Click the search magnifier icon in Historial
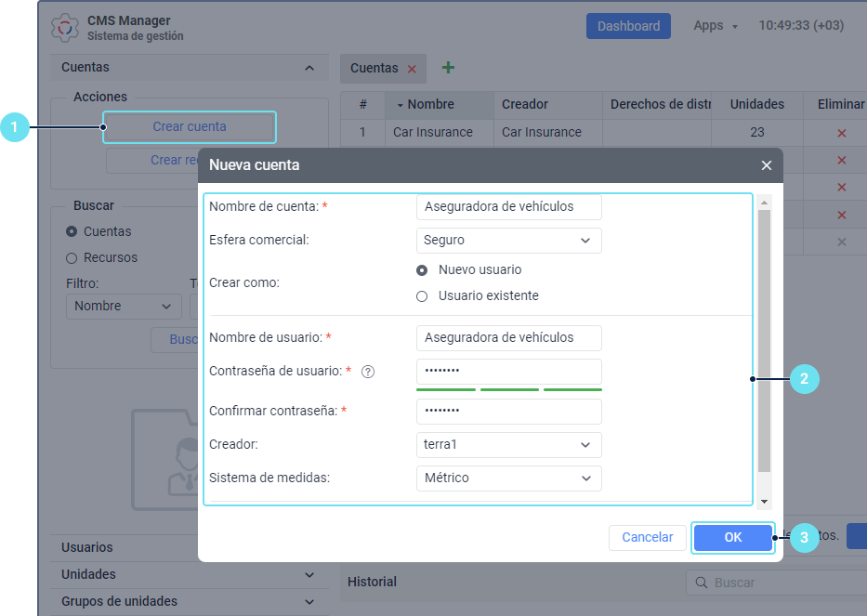Screen dimensions: 867x616 tap(700, 583)
